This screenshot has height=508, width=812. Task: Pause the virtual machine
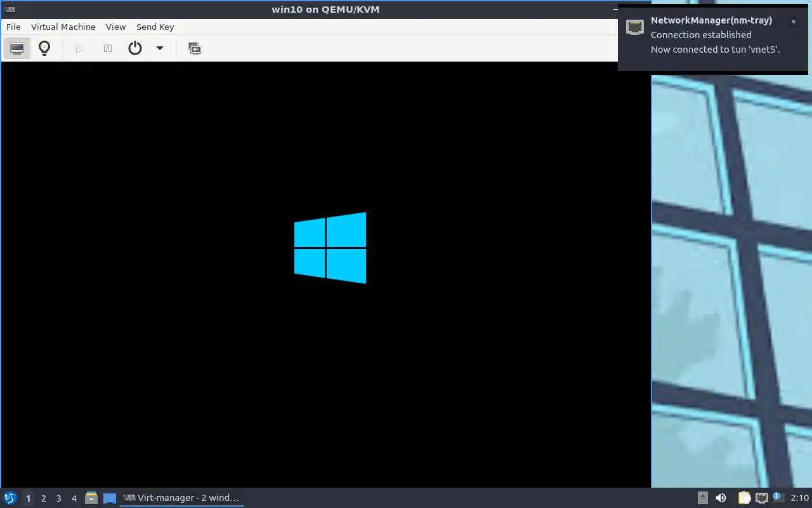[108, 48]
